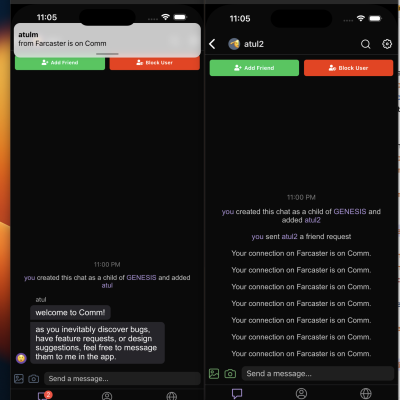400x400 pixels.
Task: Switch to chat tab in right phone
Action: 237,394
